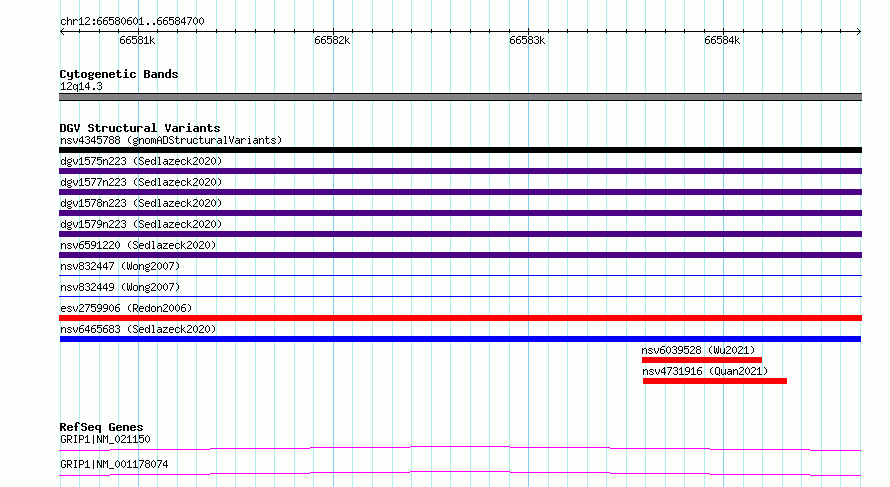This screenshot has width=890, height=487.
Task: Open the Cytogenetic Bands track title
Action: 119,74
